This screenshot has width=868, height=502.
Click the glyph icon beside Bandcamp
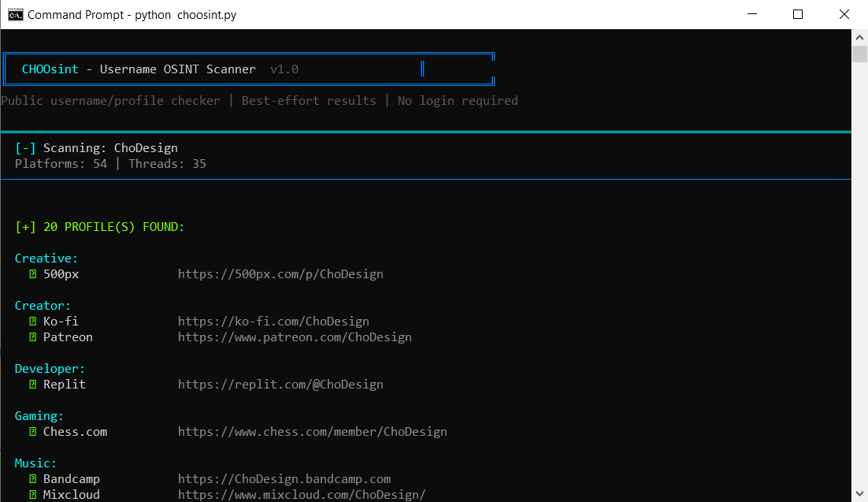(32, 478)
